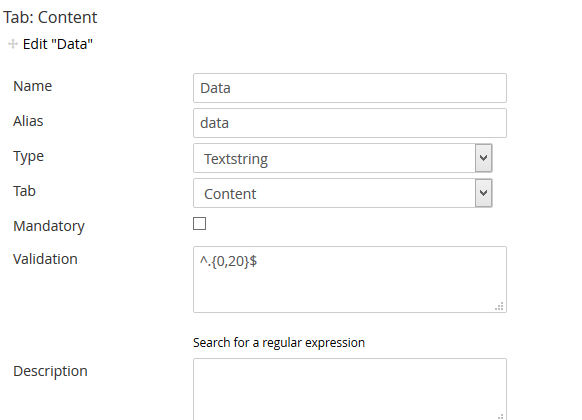Screen dimensions: 582x420
Task: Open the Tab dropdown arrow
Action: pyautogui.click(x=483, y=193)
